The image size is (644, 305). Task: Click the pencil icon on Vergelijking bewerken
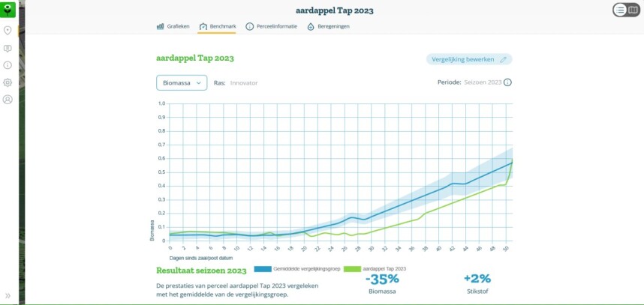pos(504,59)
